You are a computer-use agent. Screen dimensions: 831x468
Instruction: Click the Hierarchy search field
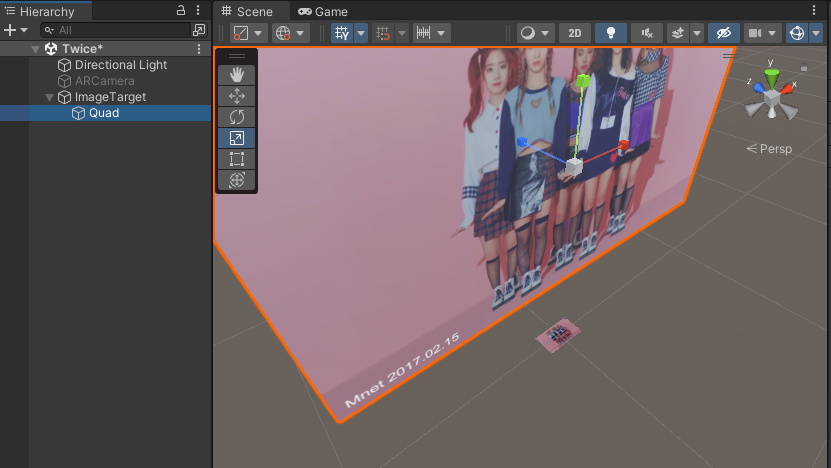115,30
